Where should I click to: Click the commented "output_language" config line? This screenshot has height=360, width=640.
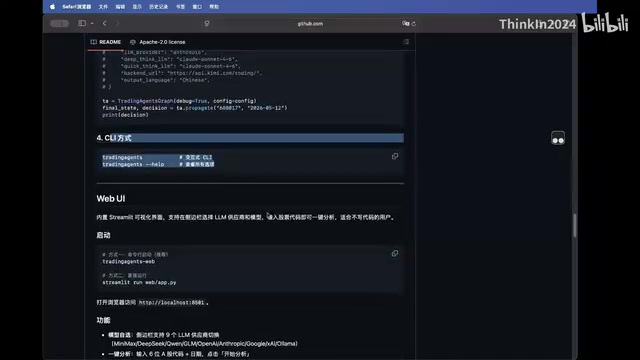click(156, 80)
